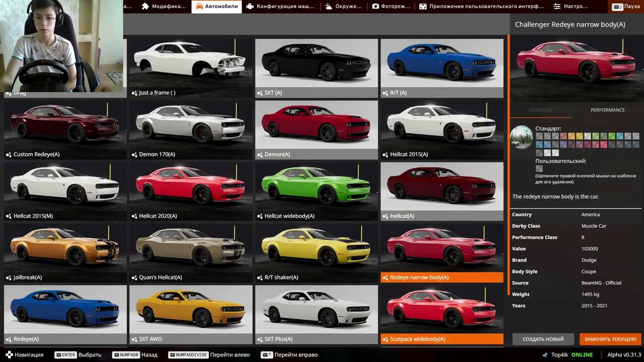
Task: Open the Модификации (mods) tab
Action: coord(164,7)
